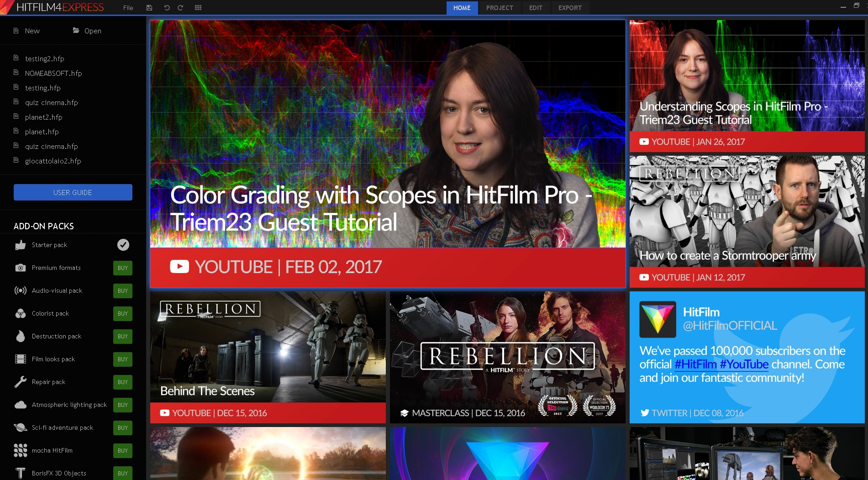Click the #YouTube hashtag link

point(744,364)
